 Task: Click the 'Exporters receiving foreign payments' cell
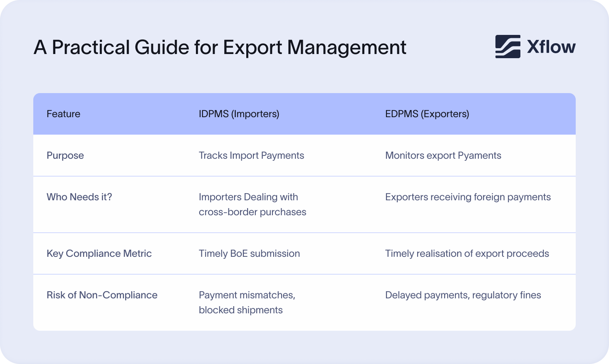pos(468,197)
